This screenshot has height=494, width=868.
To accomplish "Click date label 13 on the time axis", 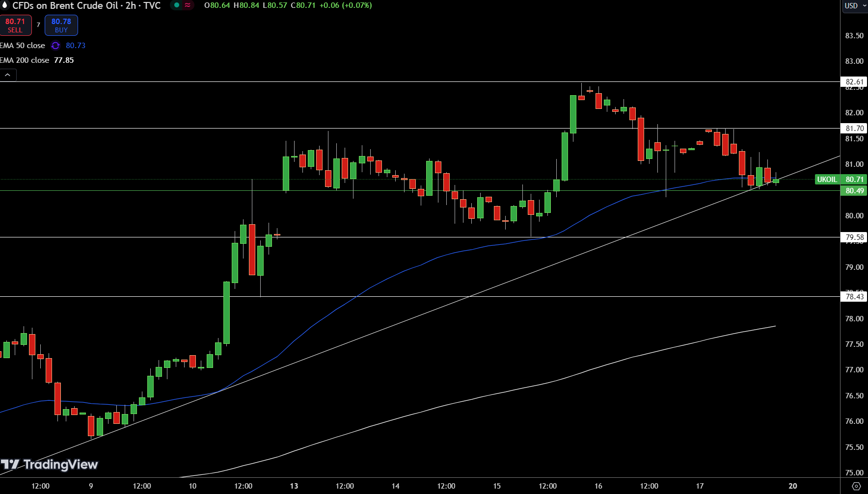I will pyautogui.click(x=294, y=486).
